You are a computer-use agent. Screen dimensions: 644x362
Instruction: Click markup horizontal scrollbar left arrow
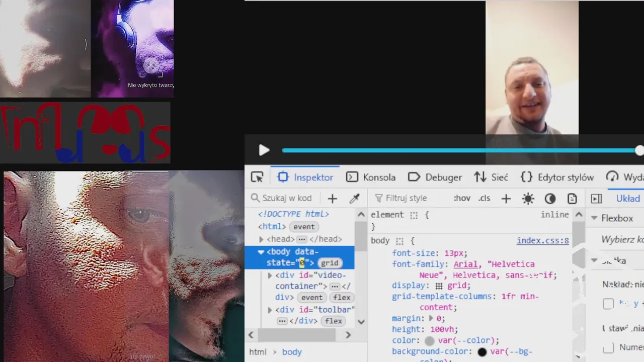click(251, 335)
